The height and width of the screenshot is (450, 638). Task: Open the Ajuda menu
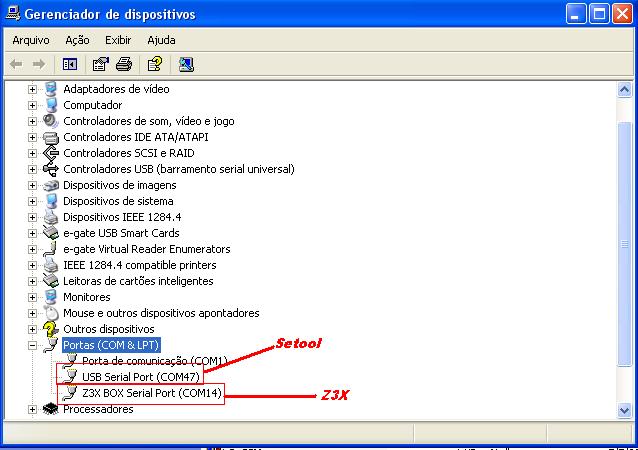pyautogui.click(x=162, y=40)
